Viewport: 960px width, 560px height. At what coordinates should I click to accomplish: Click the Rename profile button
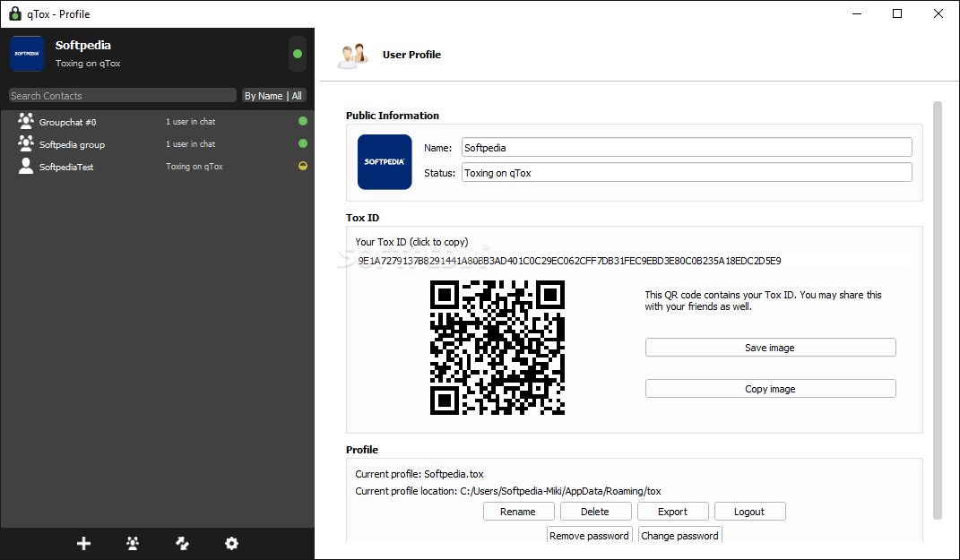[518, 512]
